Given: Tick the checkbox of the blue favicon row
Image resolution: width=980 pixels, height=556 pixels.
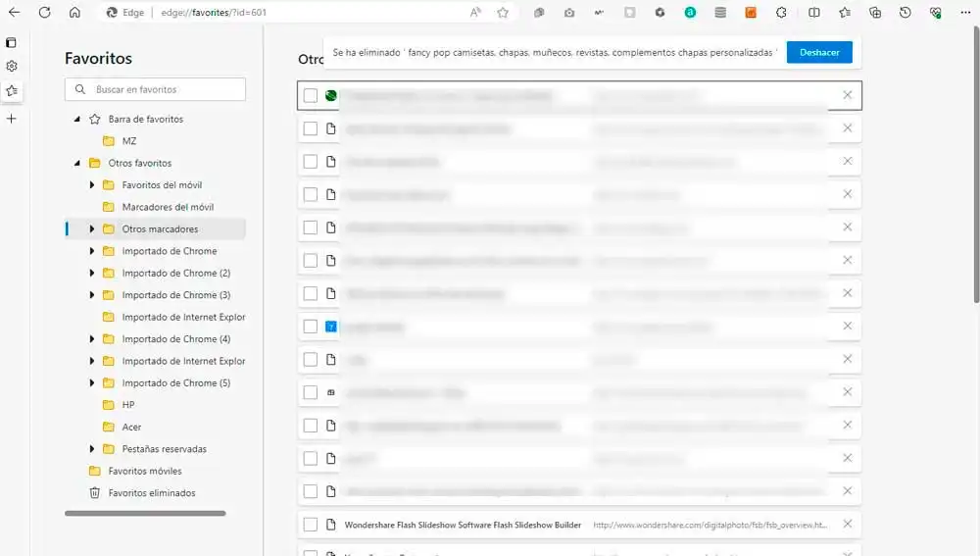Looking at the screenshot, I should point(310,327).
